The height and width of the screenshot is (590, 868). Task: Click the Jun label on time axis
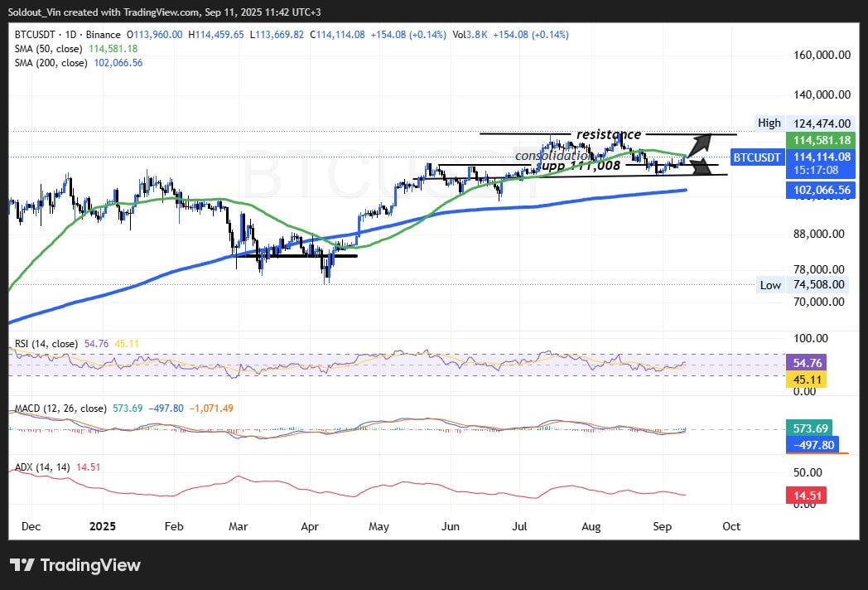[450, 526]
